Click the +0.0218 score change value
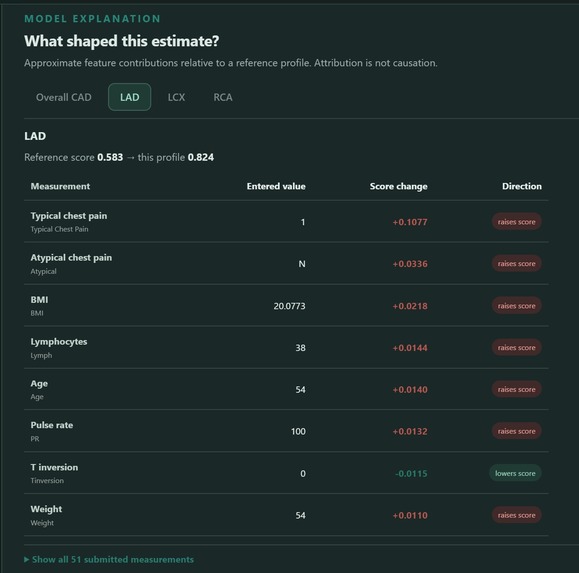Screen dimensions: 579x573 410,306
